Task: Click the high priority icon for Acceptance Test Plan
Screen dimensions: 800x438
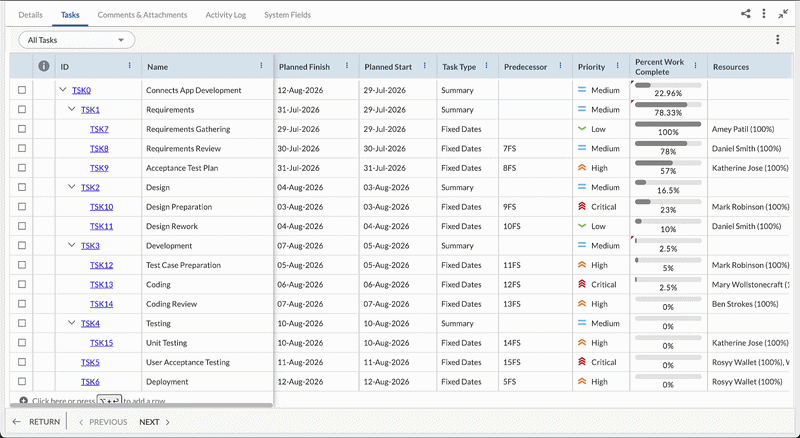Action: (x=582, y=167)
